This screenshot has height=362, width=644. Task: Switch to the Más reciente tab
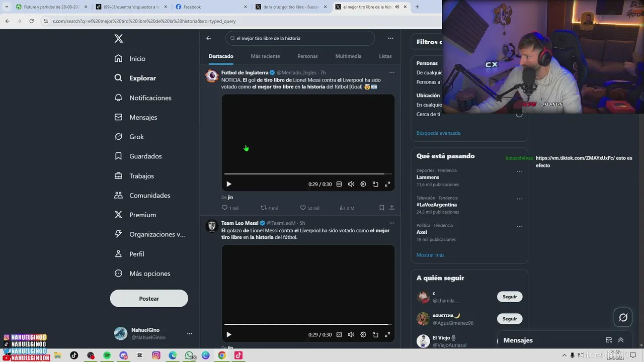265,56
